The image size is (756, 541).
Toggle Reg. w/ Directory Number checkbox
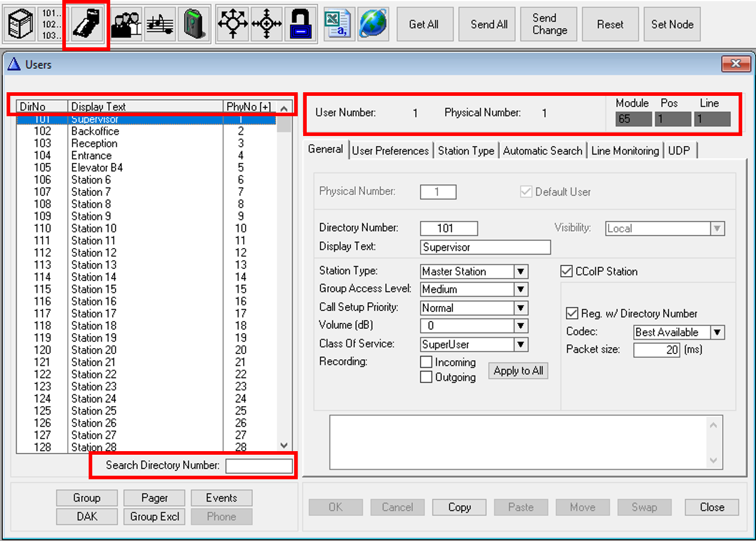571,313
